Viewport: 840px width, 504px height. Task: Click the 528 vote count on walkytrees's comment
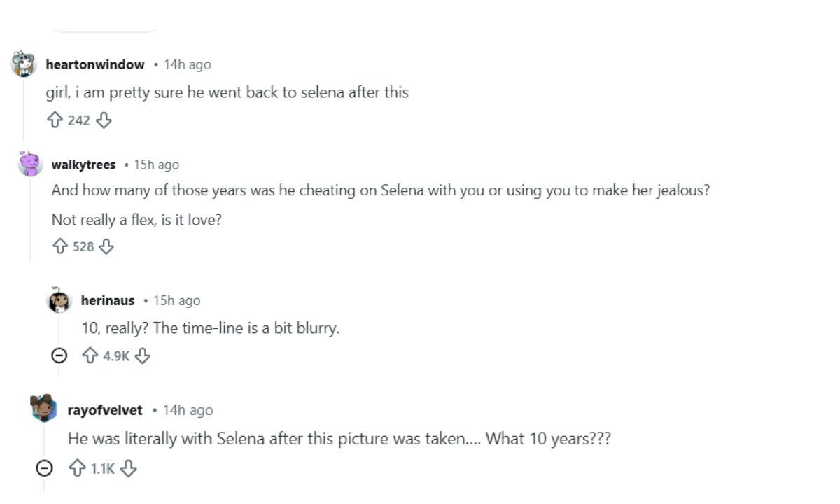pyautogui.click(x=83, y=246)
